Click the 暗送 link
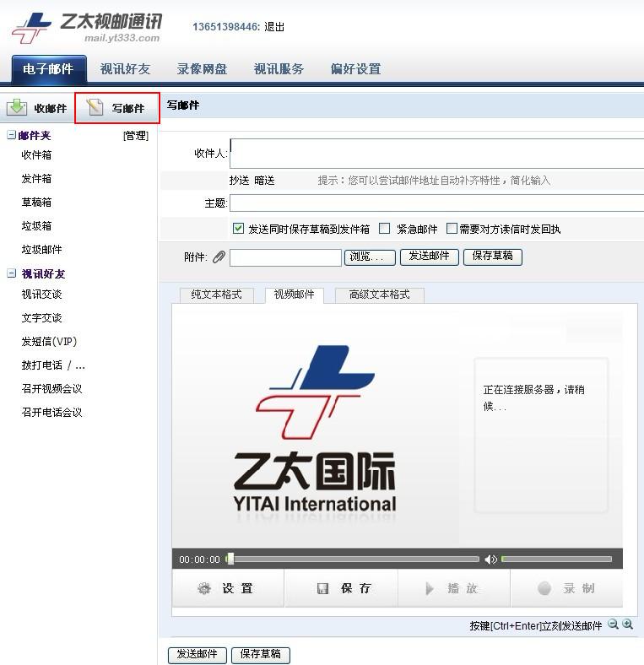This screenshot has width=644, height=665. pos(264,181)
